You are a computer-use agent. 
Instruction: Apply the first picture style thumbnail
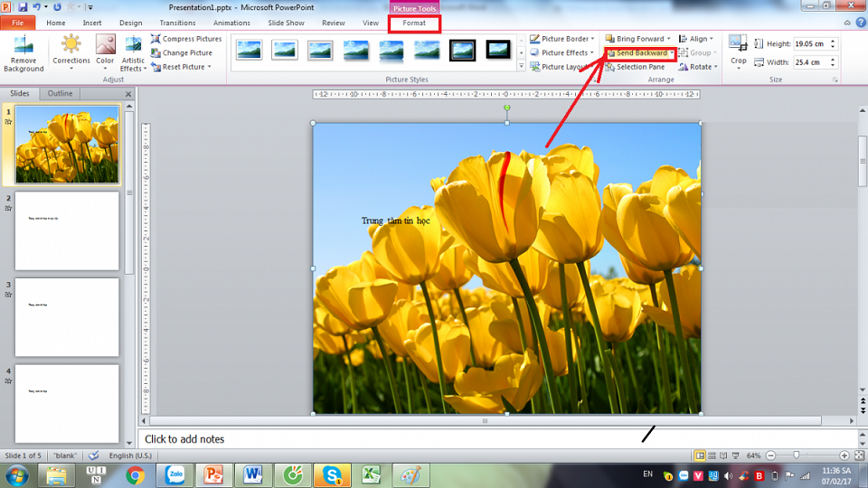[x=249, y=50]
